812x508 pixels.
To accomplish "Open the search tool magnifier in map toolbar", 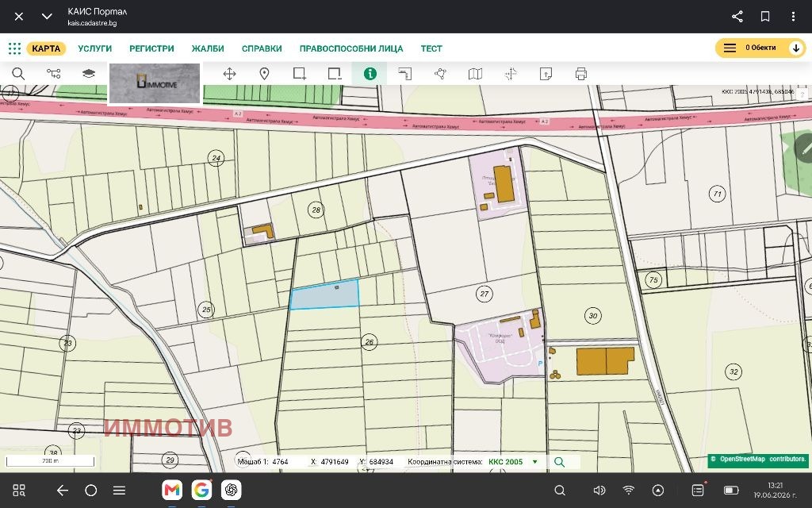I will click(18, 74).
